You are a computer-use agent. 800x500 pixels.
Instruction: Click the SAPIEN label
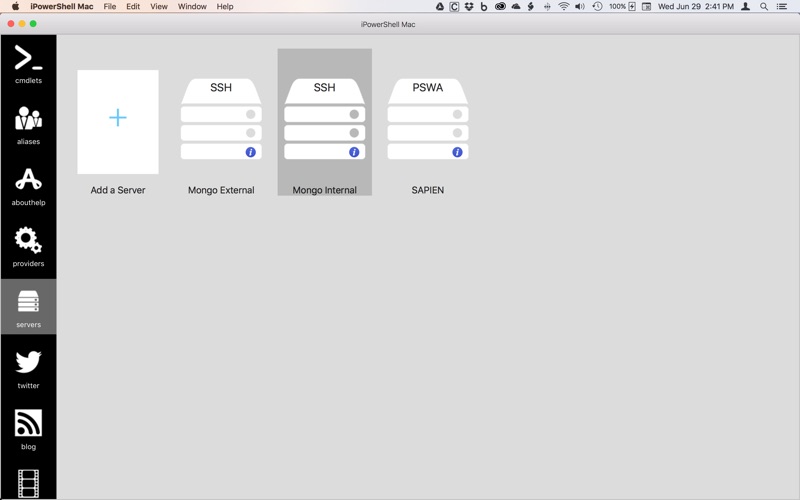[x=428, y=190]
